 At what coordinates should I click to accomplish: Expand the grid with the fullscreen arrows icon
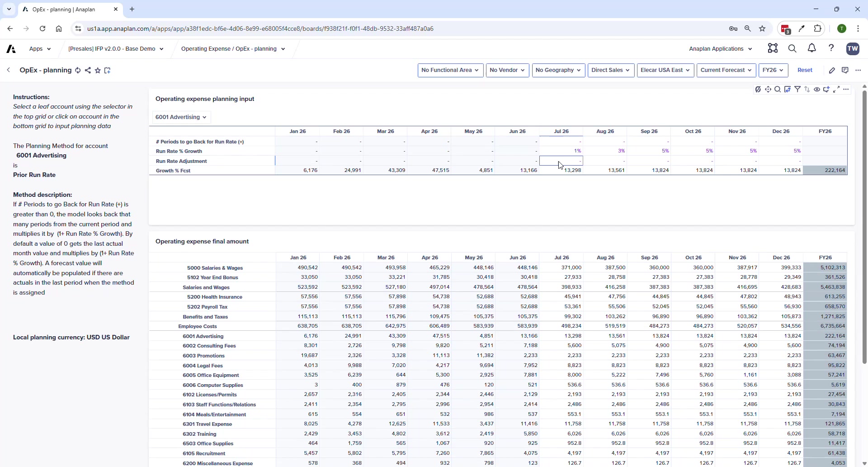(837, 89)
